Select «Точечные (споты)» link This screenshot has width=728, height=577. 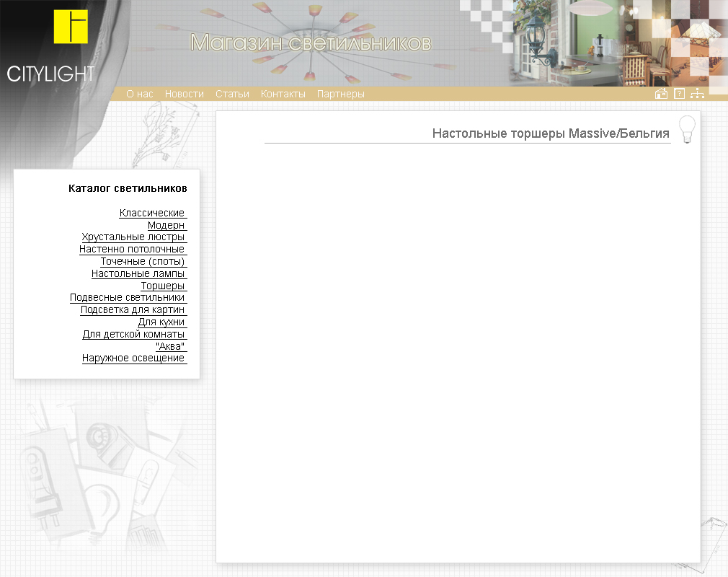(x=143, y=262)
